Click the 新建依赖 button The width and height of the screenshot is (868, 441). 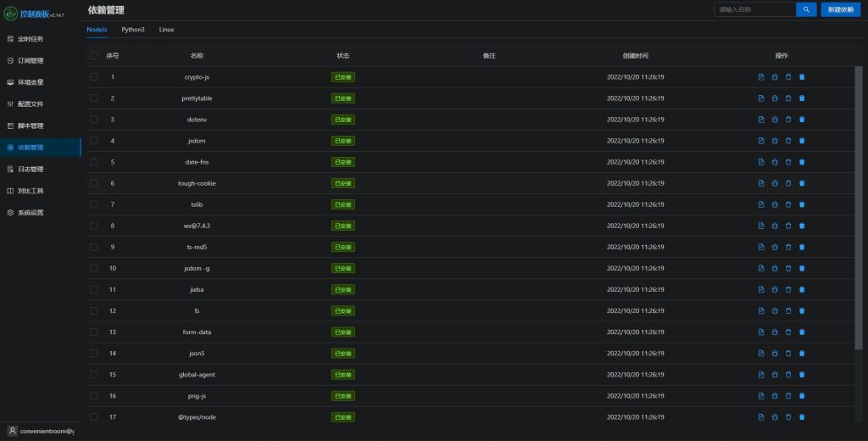click(840, 9)
